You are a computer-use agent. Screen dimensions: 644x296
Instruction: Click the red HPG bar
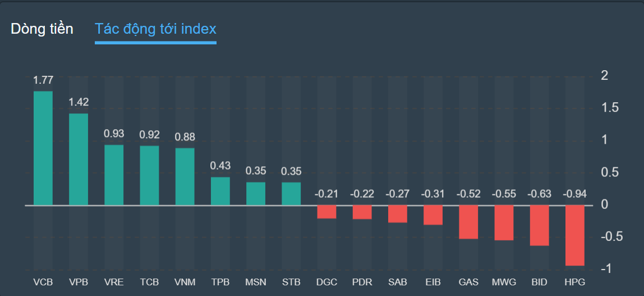coord(574,236)
